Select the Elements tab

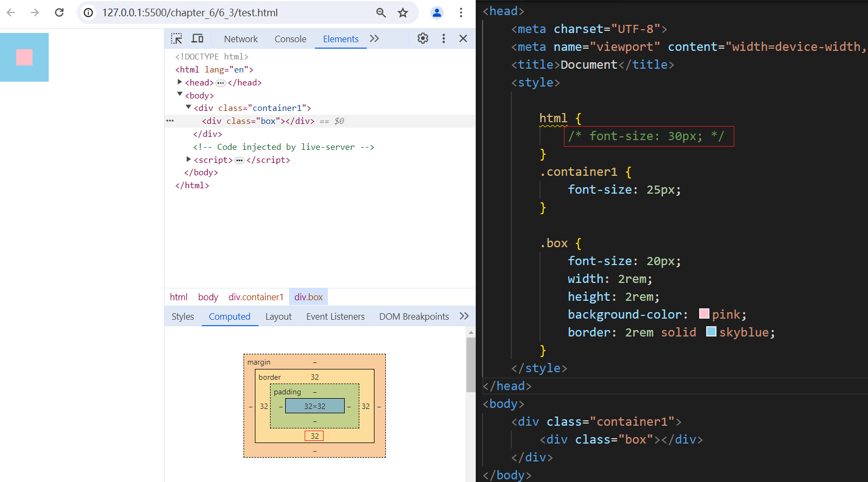click(x=341, y=39)
